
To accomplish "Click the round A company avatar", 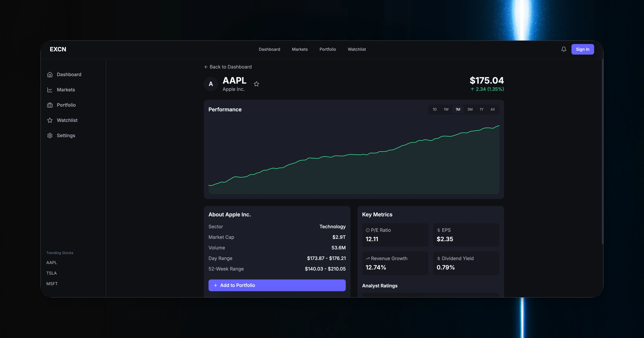I will coord(211,84).
